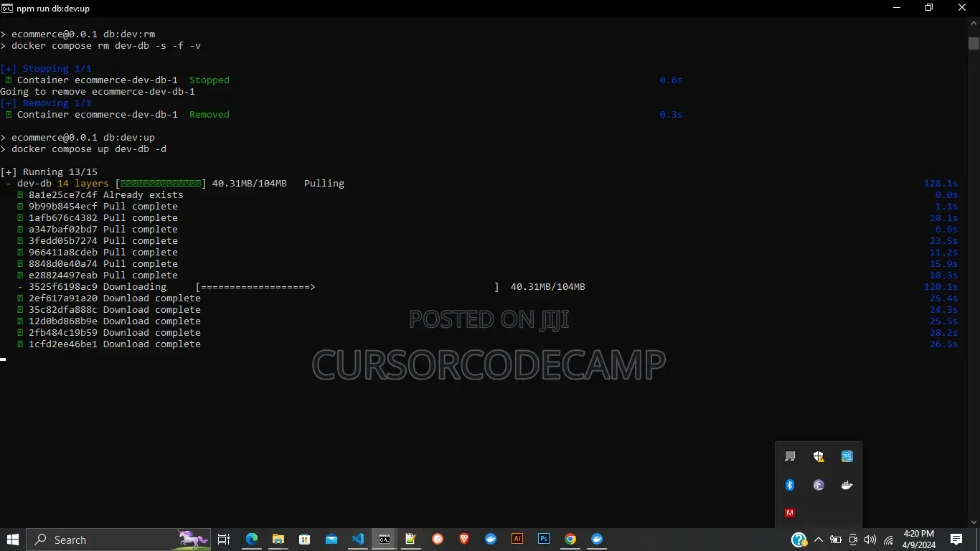This screenshot has height=551, width=980.
Task: Click layer hash 2fb484c19b59
Action: (63, 333)
